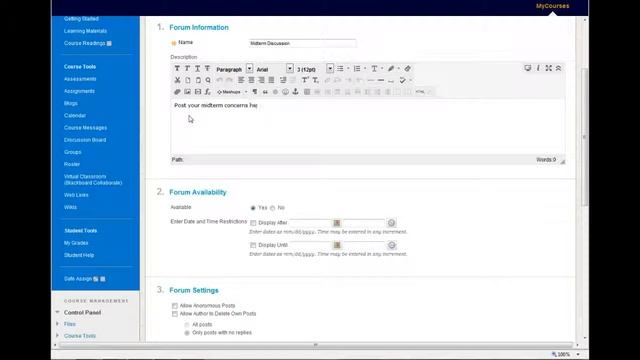Align text left in the editor
The width and height of the screenshot is (640, 360).
tap(241, 80)
